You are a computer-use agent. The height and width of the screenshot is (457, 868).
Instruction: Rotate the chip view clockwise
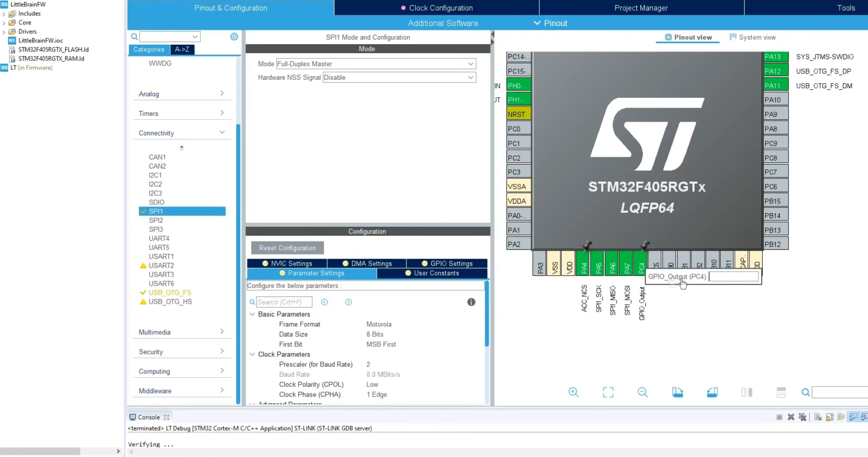(x=678, y=392)
